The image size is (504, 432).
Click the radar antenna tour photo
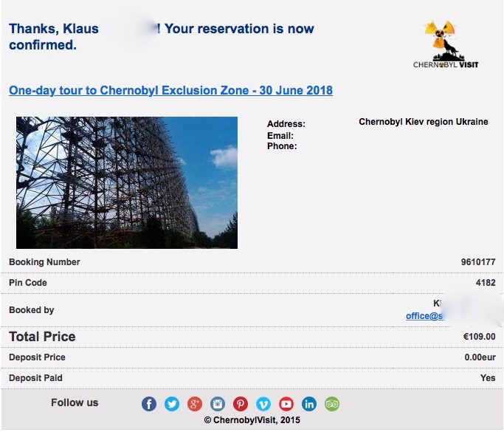point(127,182)
